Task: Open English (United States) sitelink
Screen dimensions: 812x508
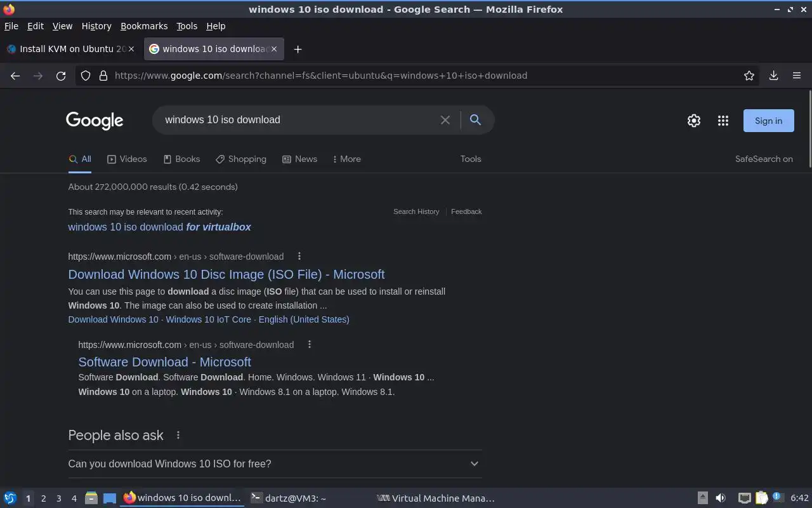Action: [x=304, y=319]
